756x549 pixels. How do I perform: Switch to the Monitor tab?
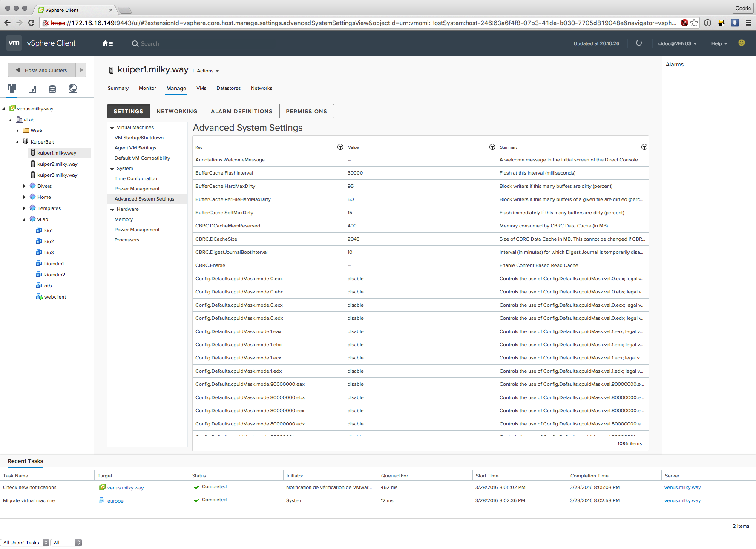point(147,88)
